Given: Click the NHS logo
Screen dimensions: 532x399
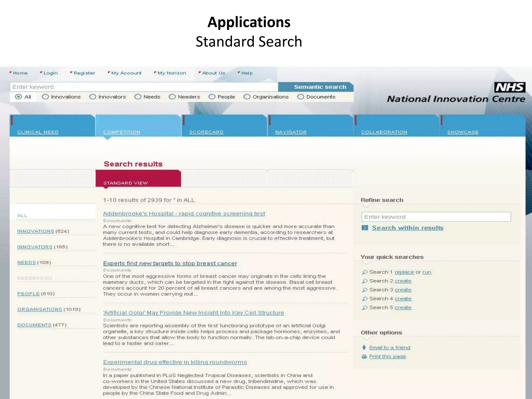Looking at the screenshot, I should pos(510,87).
